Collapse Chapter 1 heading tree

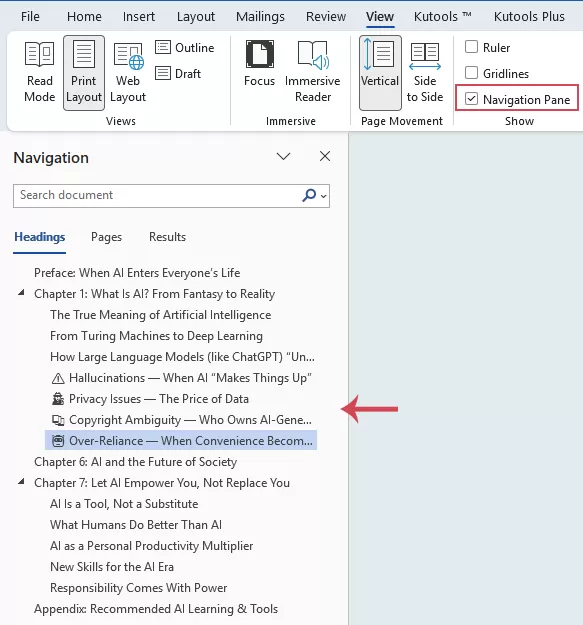(21, 293)
